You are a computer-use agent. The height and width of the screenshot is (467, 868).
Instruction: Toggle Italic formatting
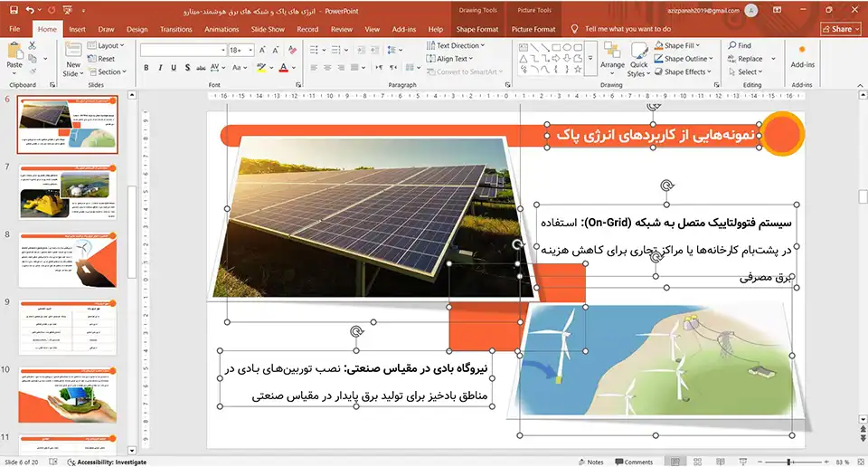(160, 68)
